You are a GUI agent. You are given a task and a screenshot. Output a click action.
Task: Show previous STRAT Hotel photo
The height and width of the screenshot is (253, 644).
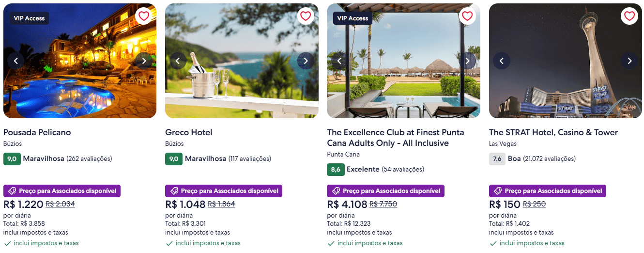[502, 61]
